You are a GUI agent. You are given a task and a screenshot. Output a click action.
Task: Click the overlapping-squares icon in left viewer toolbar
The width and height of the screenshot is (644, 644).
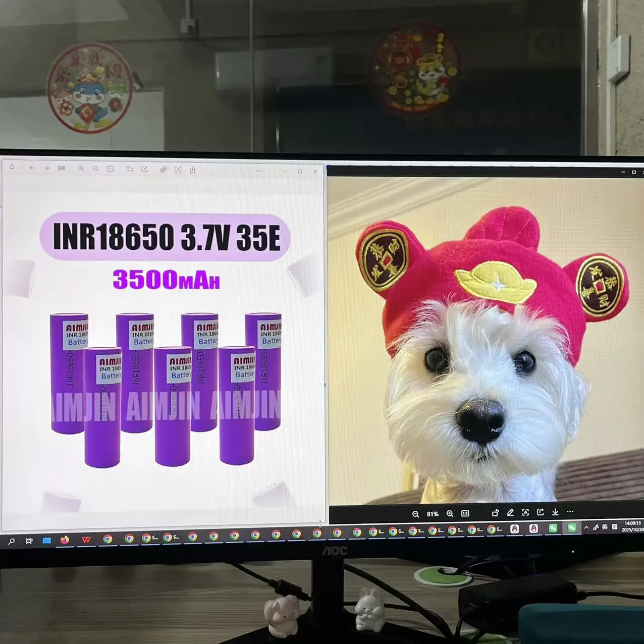[x=164, y=170]
